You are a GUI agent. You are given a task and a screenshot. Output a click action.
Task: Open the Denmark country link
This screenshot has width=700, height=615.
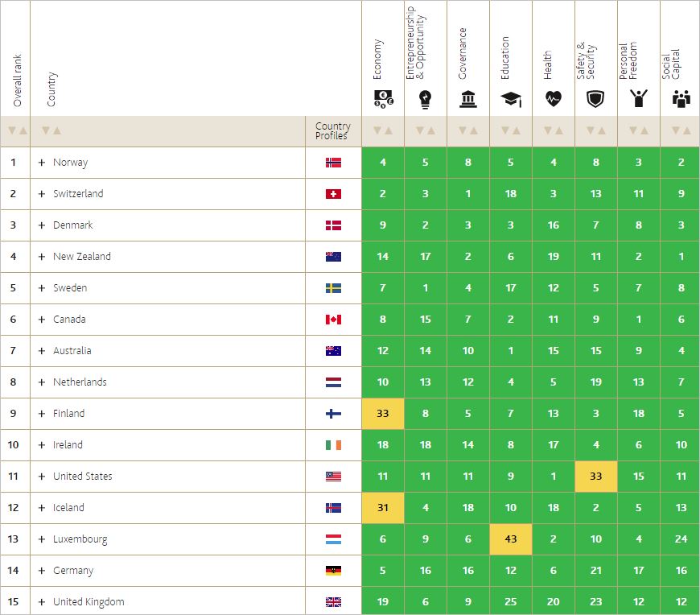coord(72,225)
